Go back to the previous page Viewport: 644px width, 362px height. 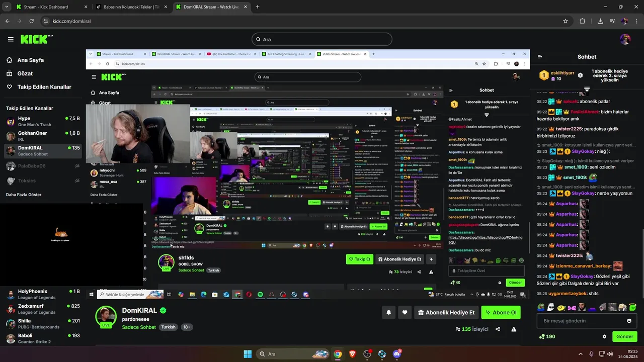click(7, 21)
